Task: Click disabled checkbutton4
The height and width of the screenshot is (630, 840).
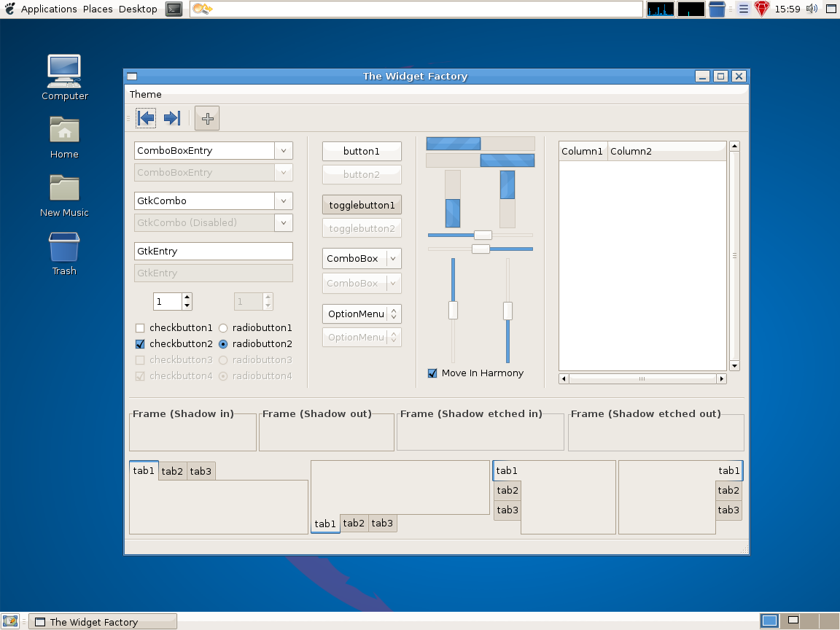Action: tap(140, 376)
